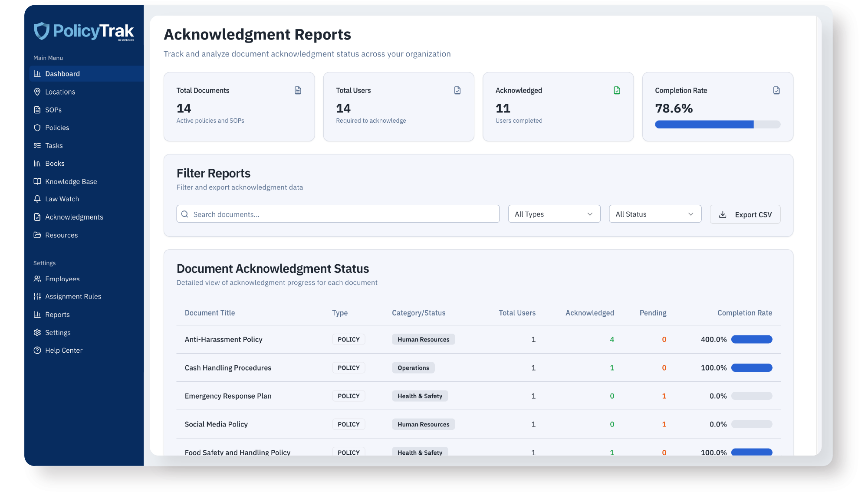Click the Acknowledged summary card

558,107
